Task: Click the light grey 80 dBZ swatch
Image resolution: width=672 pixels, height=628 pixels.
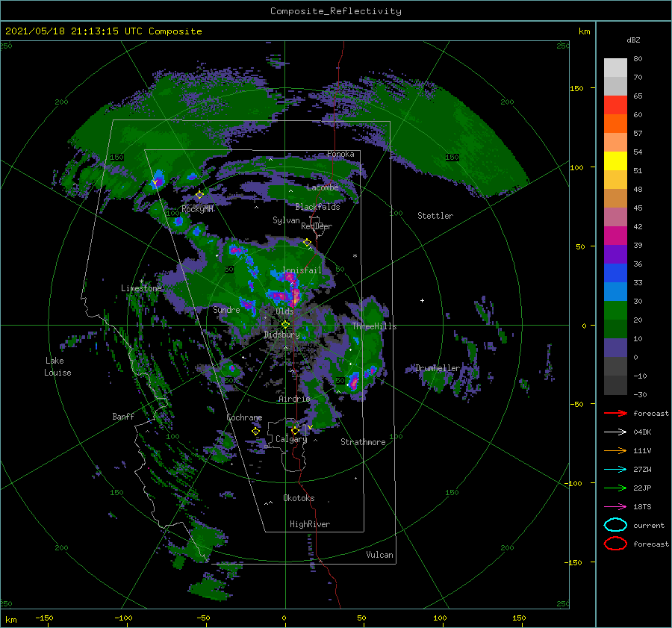Action: click(x=615, y=67)
